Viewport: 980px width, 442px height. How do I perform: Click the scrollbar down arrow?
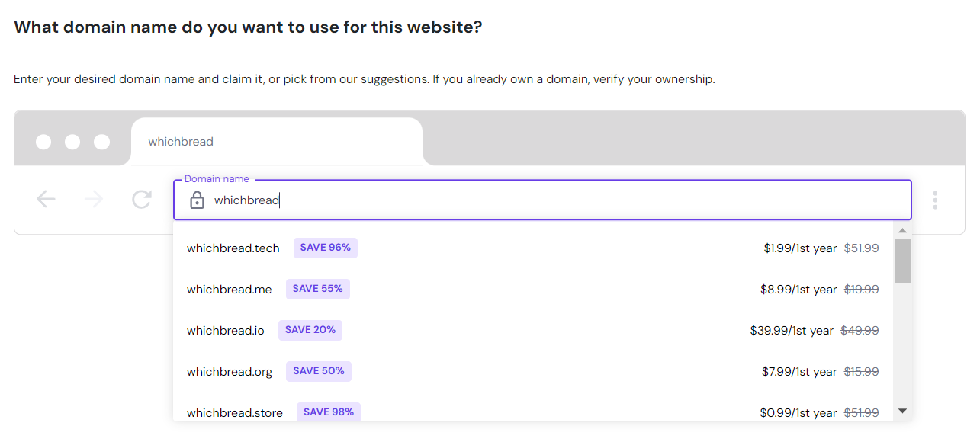[902, 411]
